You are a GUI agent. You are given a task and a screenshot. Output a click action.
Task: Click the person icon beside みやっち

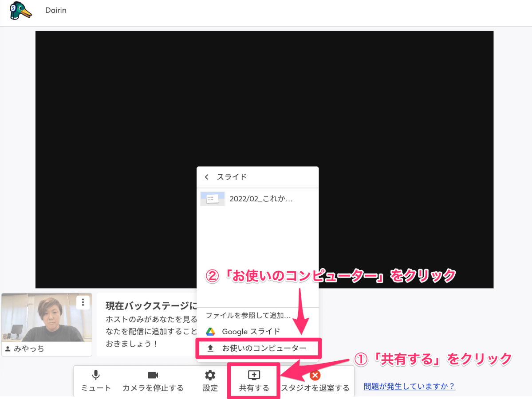(x=8, y=349)
